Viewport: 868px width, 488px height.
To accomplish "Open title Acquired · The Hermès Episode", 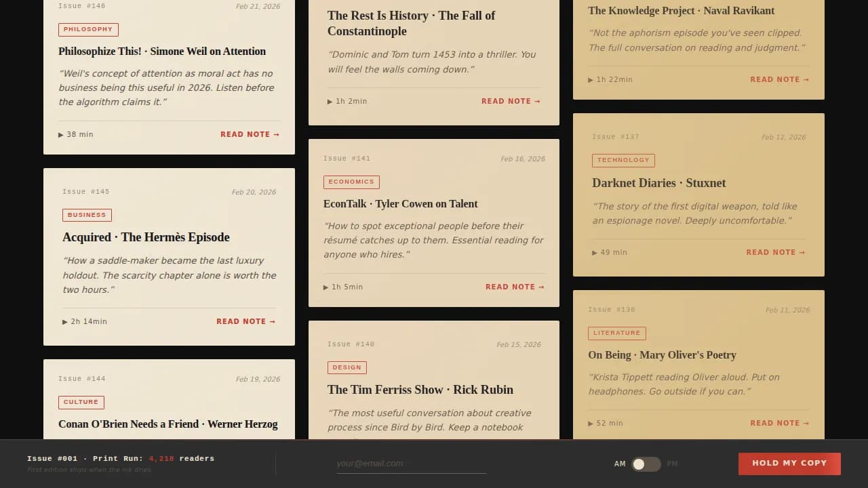I will click(x=146, y=237).
